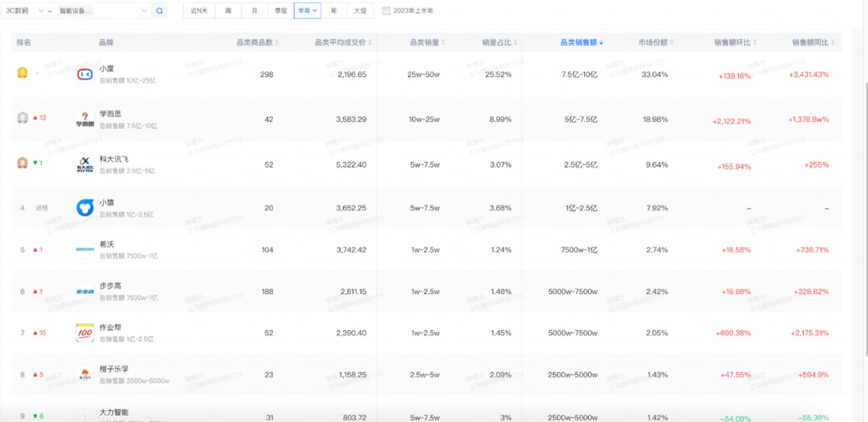This screenshot has width=868, height=422.
Task: Click the 橙子乐学 brand logo
Action: click(x=85, y=375)
